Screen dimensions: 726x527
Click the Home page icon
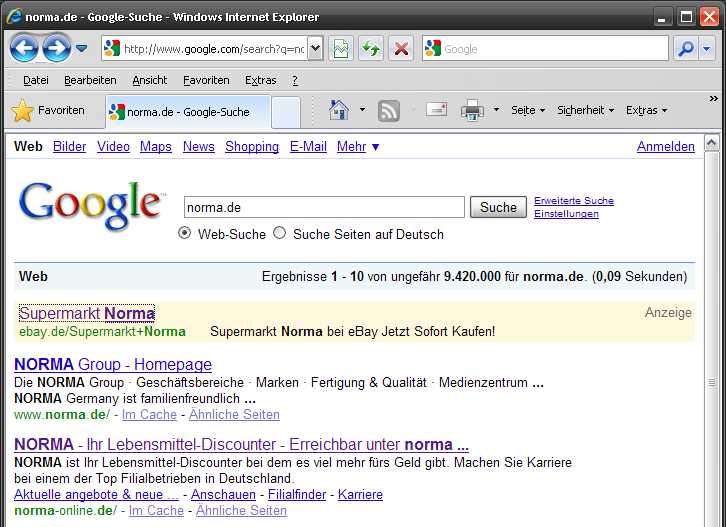pyautogui.click(x=339, y=110)
